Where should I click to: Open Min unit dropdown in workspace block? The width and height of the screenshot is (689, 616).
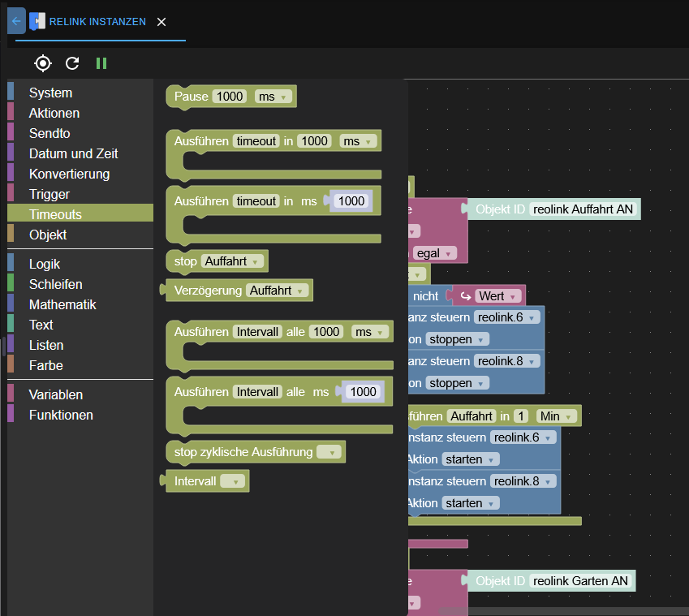pyautogui.click(x=557, y=416)
